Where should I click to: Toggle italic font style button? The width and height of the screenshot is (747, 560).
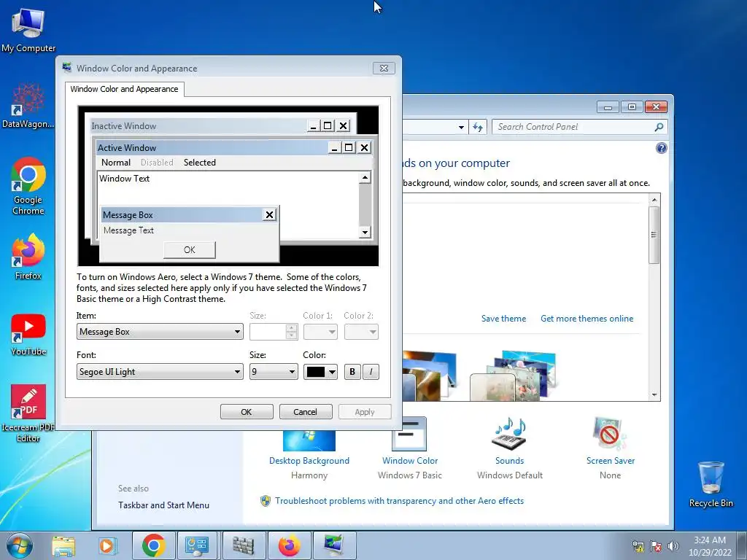tap(371, 372)
